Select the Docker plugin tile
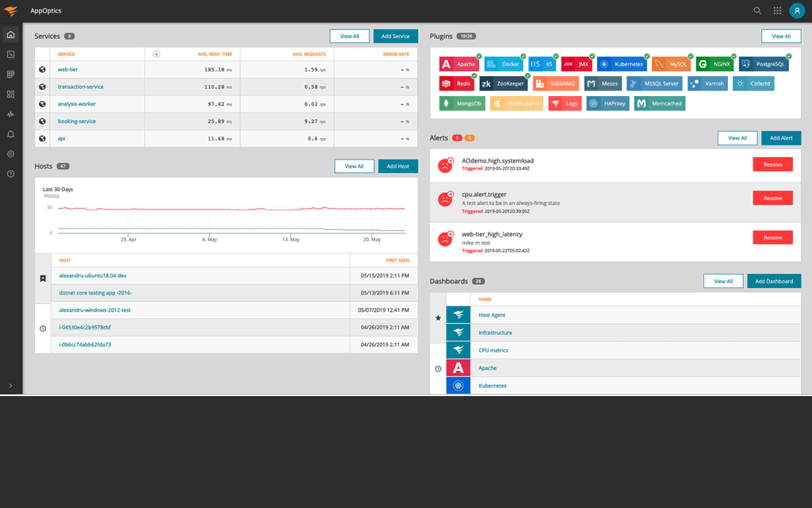Viewport: 812px width, 508px height. pos(504,63)
